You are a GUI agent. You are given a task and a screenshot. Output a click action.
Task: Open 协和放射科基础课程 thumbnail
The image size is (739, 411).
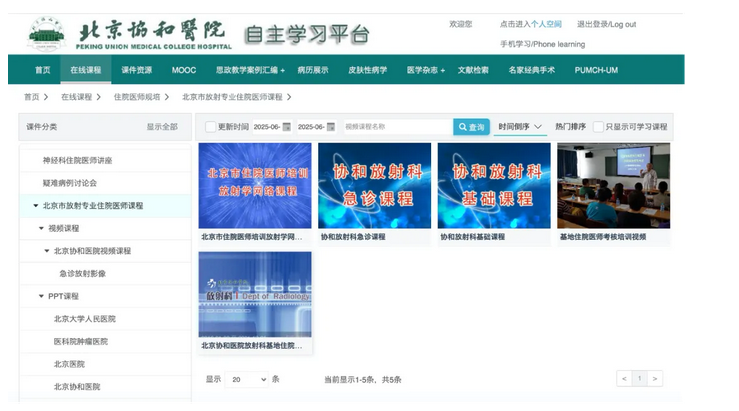494,186
